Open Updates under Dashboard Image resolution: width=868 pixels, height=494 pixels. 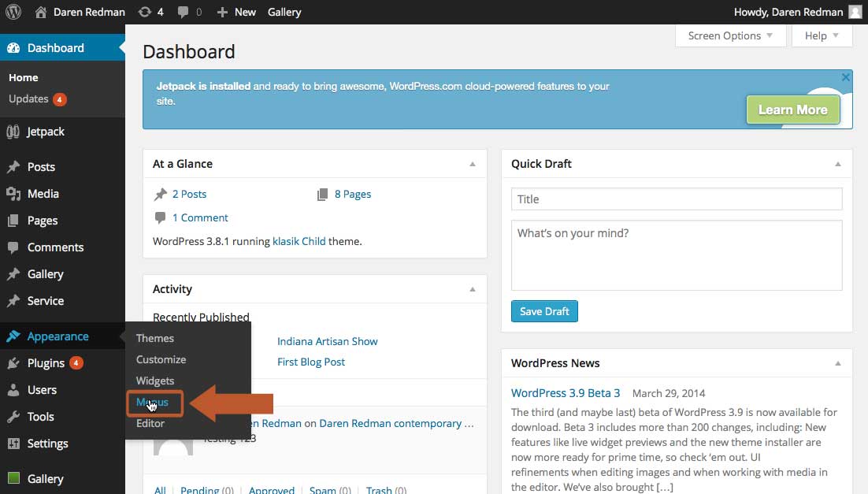click(x=29, y=98)
